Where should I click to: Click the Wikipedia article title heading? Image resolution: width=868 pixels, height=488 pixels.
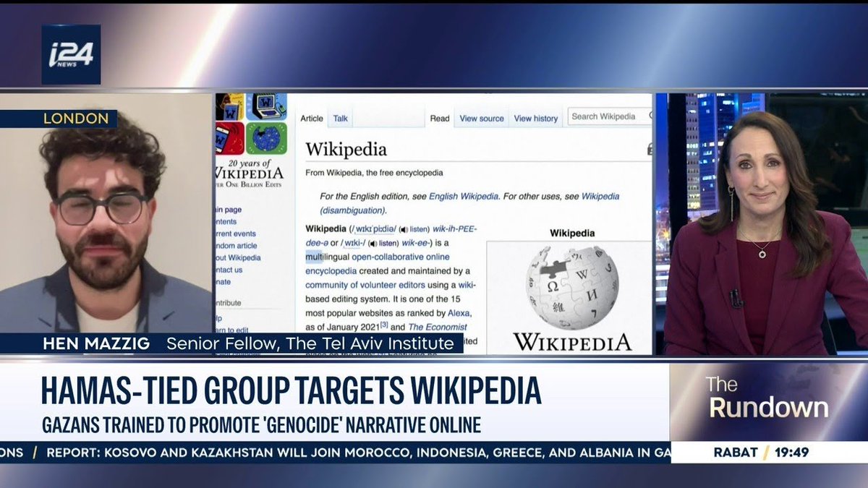[346, 150]
